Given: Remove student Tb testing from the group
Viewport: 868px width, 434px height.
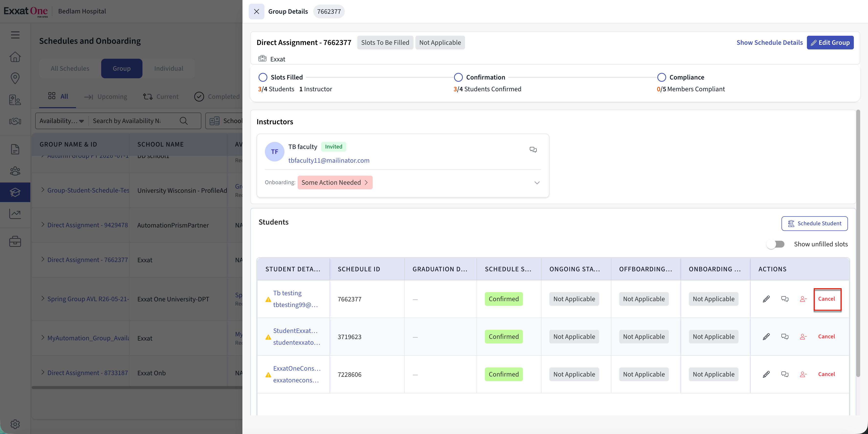Looking at the screenshot, I should coord(803,299).
